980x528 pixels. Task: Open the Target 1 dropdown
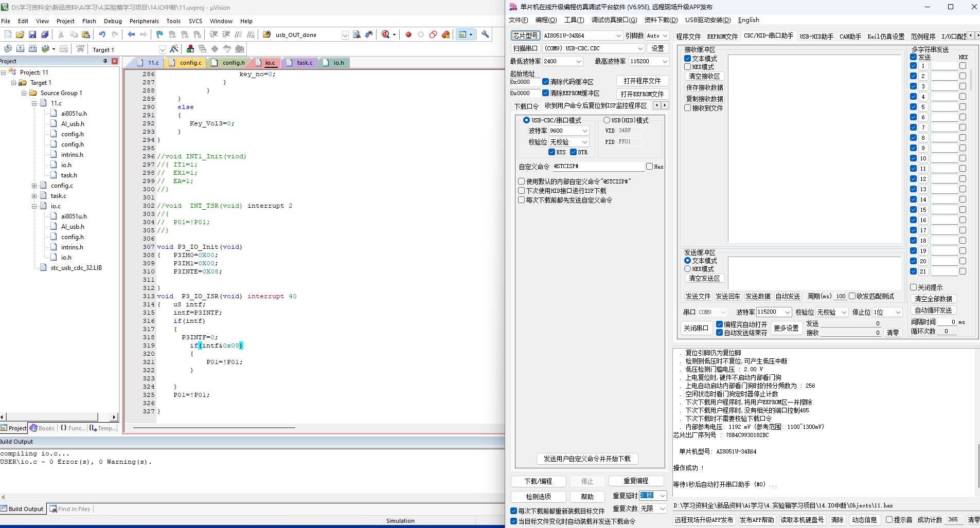162,49
